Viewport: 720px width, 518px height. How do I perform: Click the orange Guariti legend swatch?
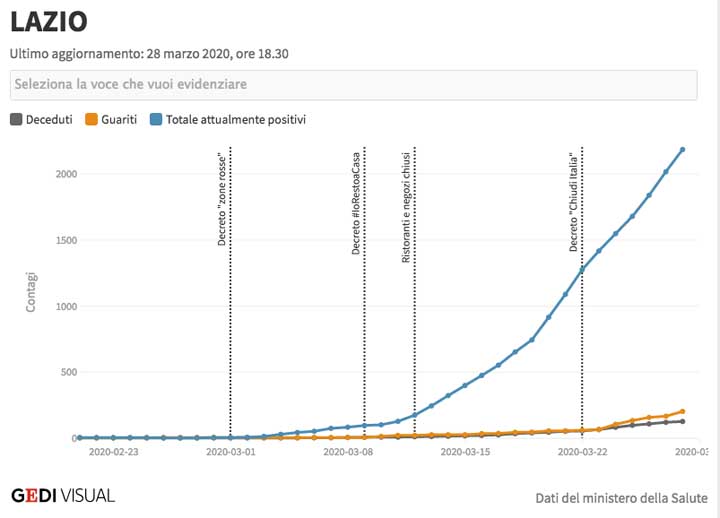tap(92, 120)
